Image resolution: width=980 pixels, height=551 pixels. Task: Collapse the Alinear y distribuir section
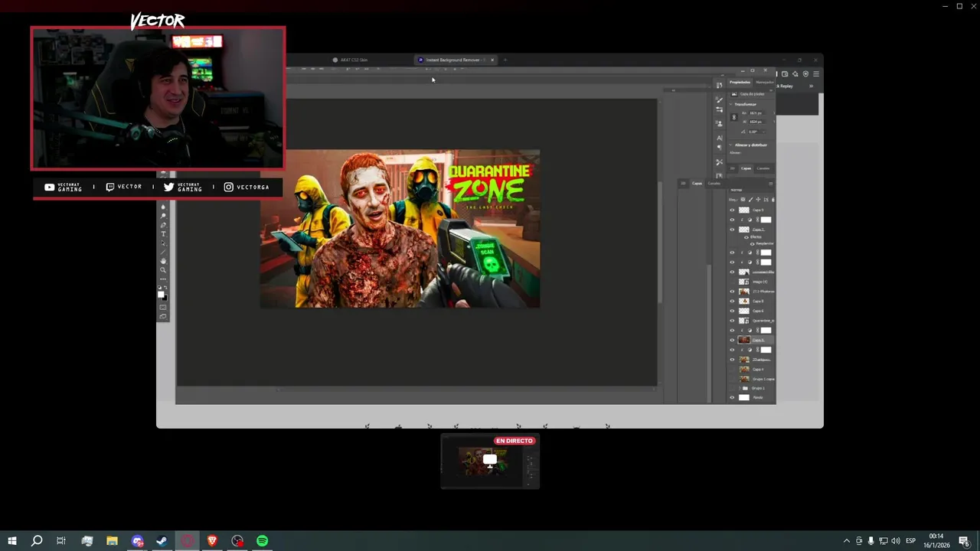click(730, 145)
